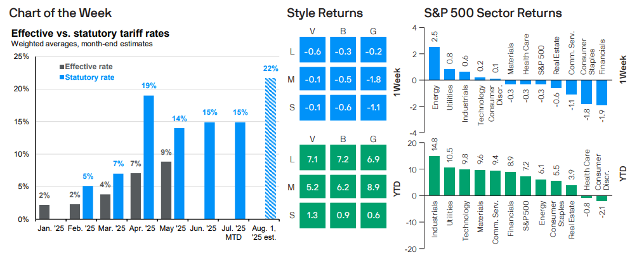
Task: Select the 19% statutory bar for Apr. '25
Action: point(148,157)
